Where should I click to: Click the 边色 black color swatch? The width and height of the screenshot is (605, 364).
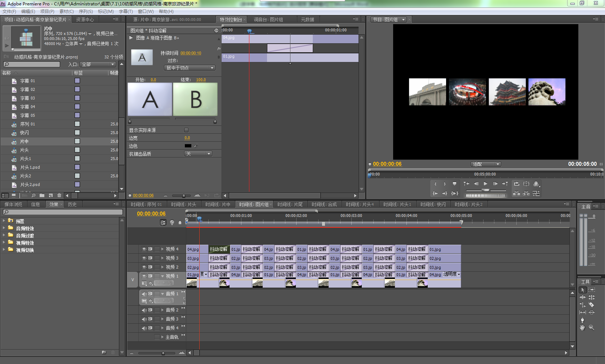pyautogui.click(x=188, y=146)
